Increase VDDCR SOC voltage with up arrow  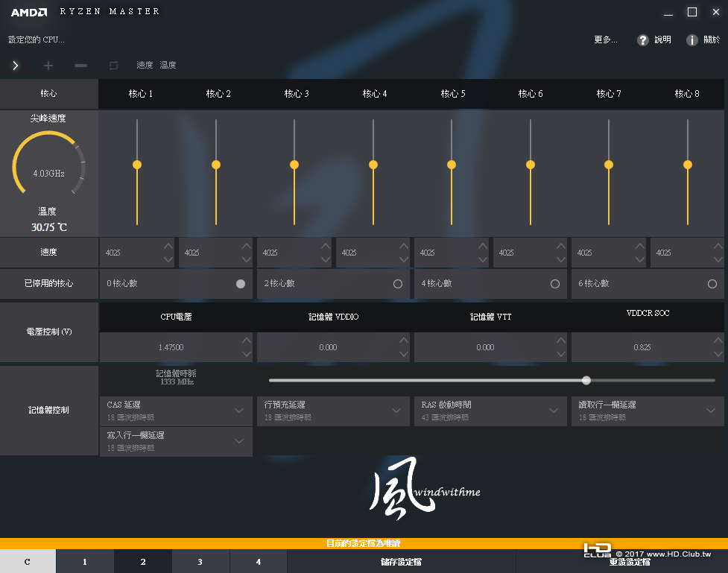pos(718,341)
